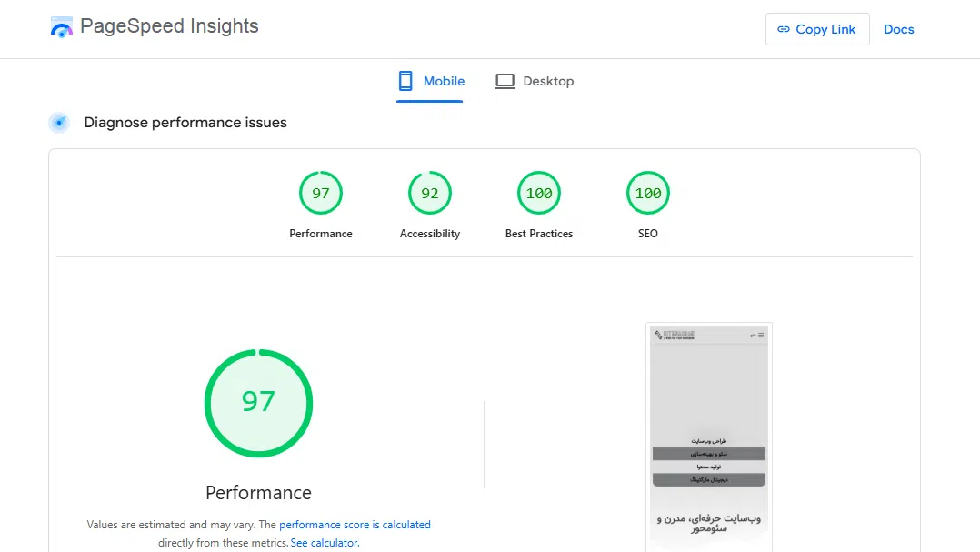The image size is (980, 552).
Task: Select the SEO score gauge showing 100
Action: pos(648,193)
